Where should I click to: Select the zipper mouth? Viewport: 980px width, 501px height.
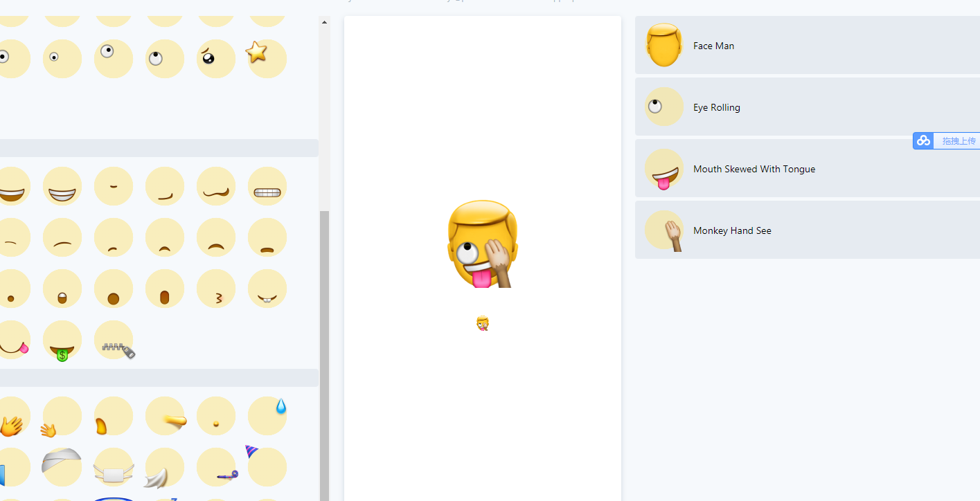(114, 340)
